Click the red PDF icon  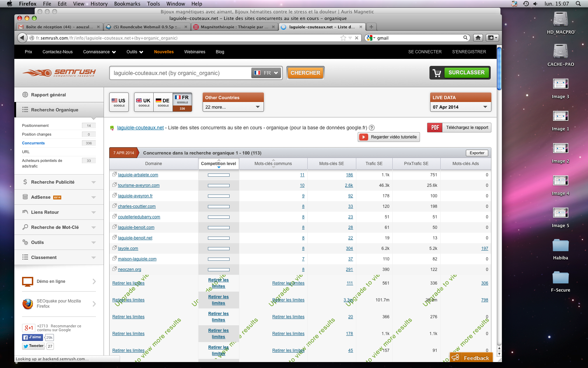click(435, 128)
